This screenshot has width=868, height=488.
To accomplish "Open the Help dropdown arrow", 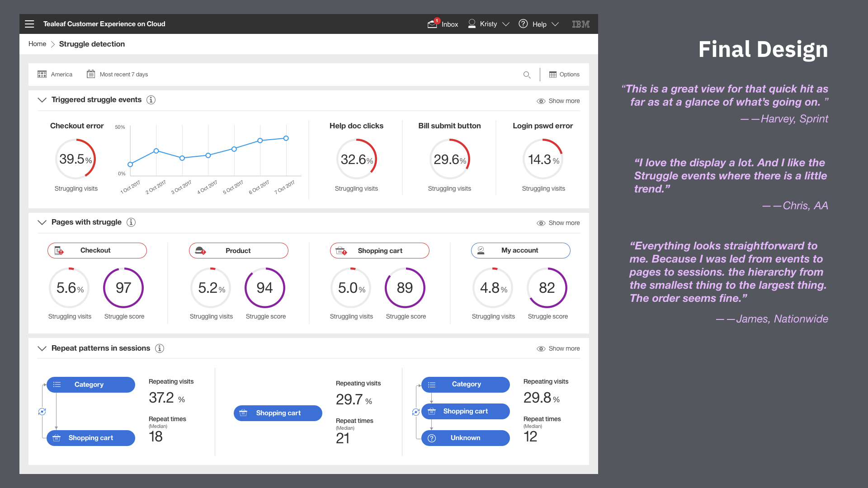I will coord(555,24).
